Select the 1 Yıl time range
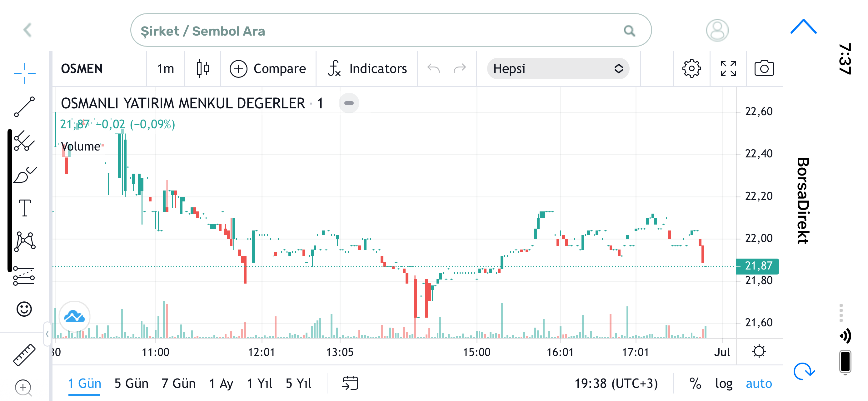The height and width of the screenshot is (401, 868). [x=259, y=384]
